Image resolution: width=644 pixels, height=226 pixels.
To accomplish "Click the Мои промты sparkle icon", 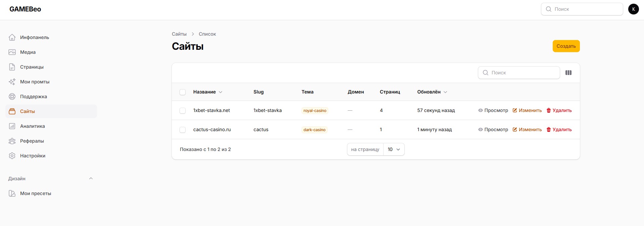I will click(x=12, y=82).
